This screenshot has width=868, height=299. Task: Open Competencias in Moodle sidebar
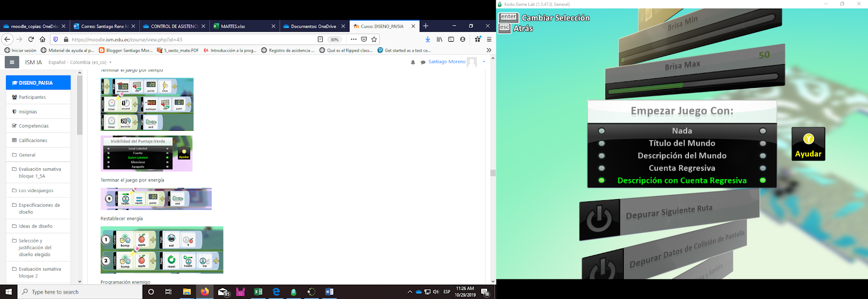coord(38,126)
